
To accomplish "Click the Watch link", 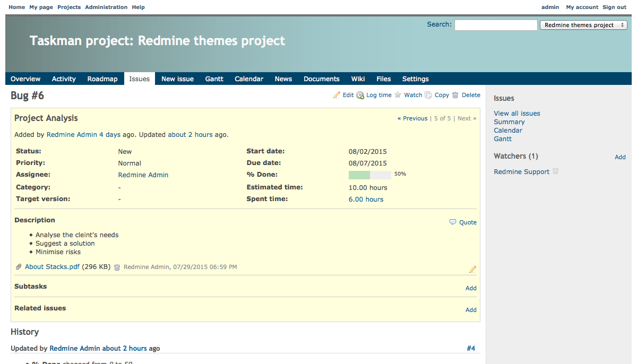I will (x=413, y=95).
